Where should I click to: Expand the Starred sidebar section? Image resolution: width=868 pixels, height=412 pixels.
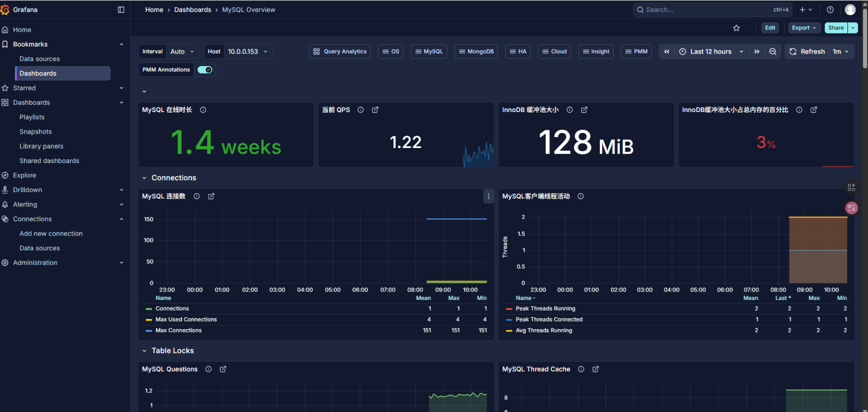click(121, 88)
